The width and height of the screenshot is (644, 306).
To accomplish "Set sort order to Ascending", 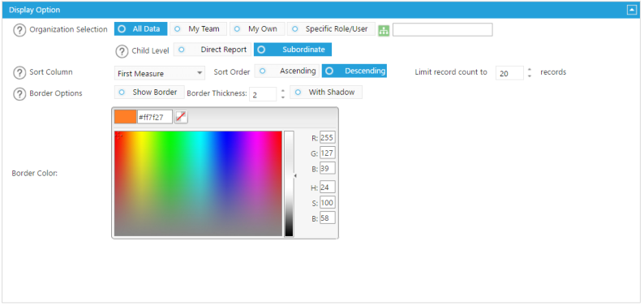I will tap(286, 71).
